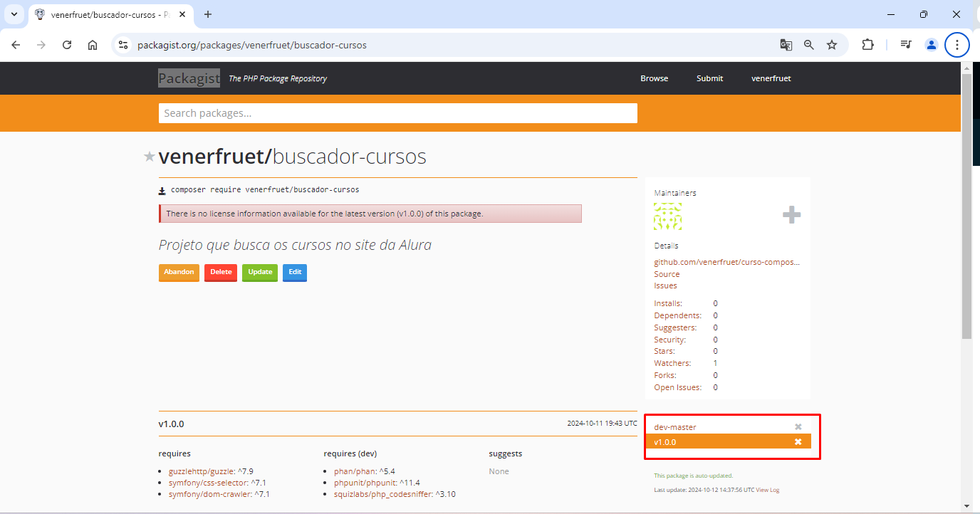Click the composer require download icon
Image resolution: width=980 pixels, height=514 pixels.
[162, 191]
